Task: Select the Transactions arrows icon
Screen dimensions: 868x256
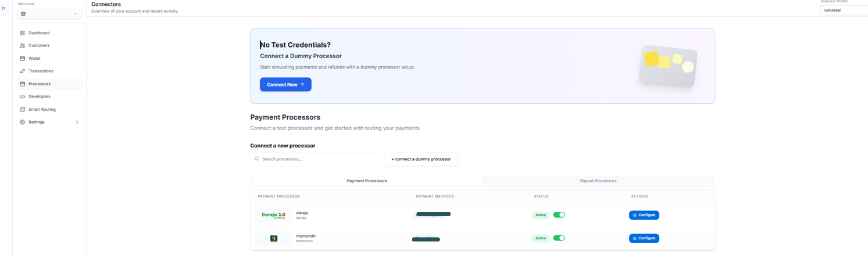Action: click(x=23, y=71)
